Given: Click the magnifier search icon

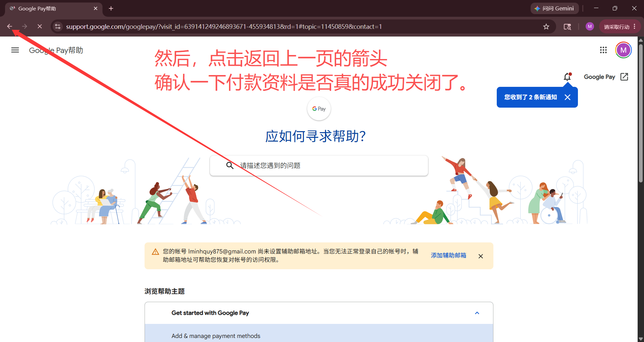Looking at the screenshot, I should point(230,165).
